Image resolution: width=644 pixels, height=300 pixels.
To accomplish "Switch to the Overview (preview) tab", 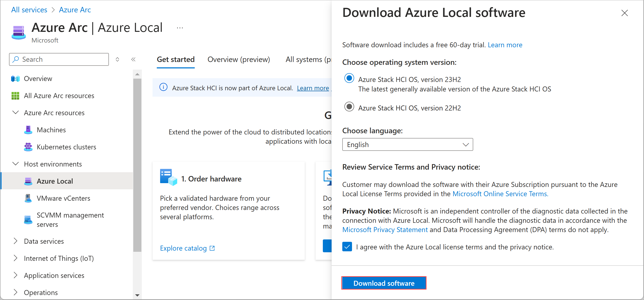I will [x=238, y=59].
